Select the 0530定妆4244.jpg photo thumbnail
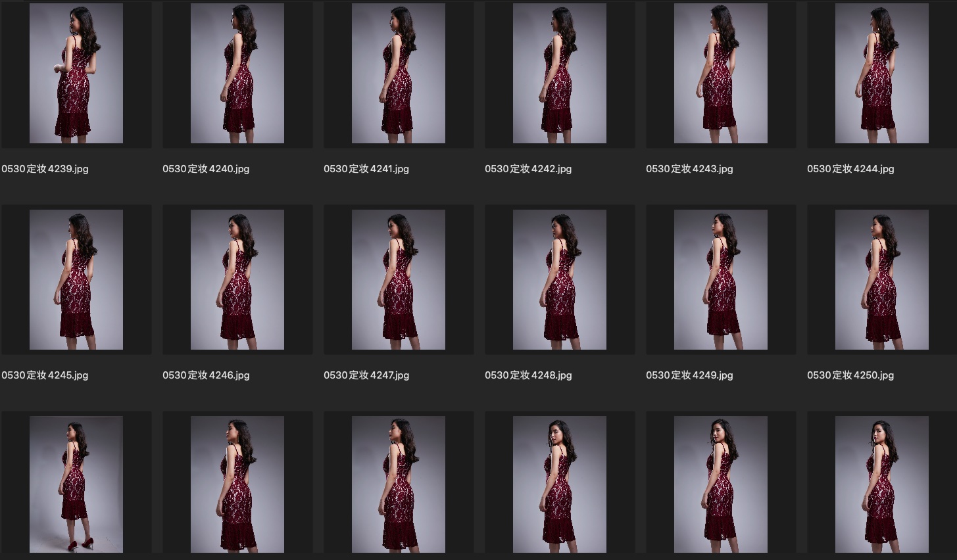This screenshot has height=560, width=957. coord(882,74)
